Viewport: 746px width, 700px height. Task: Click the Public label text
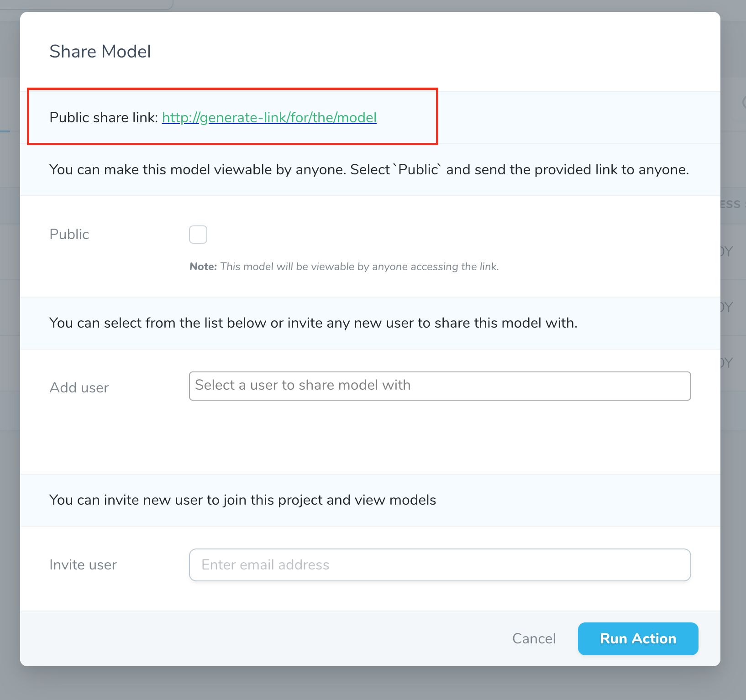click(69, 234)
